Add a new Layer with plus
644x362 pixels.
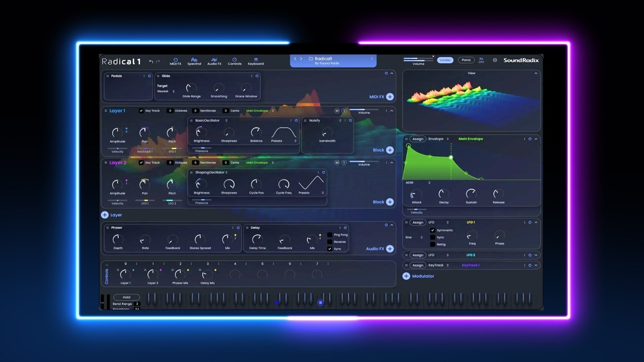point(105,215)
